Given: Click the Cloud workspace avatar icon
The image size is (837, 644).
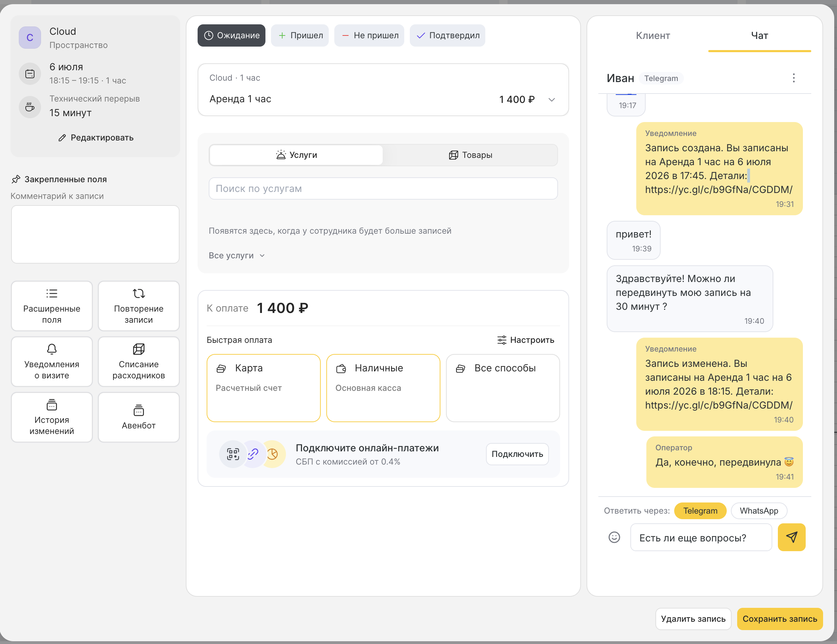Looking at the screenshot, I should (x=30, y=38).
